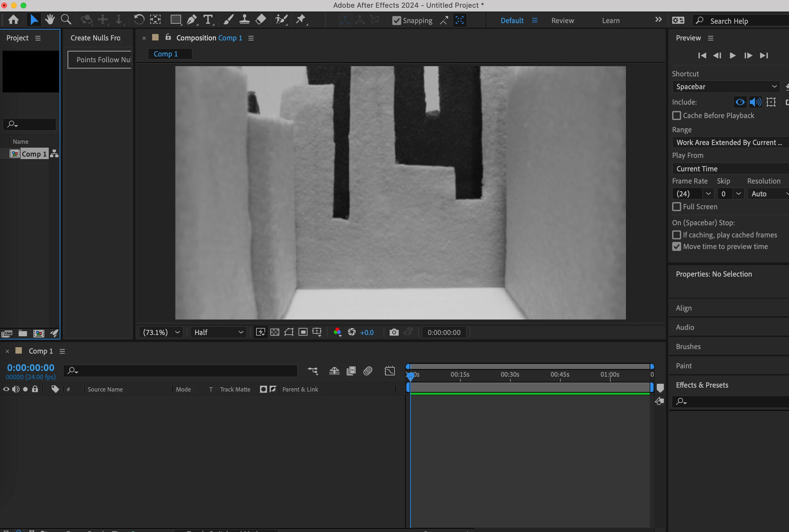This screenshot has width=789, height=532.
Task: Click Points Follow Nulls button
Action: click(x=100, y=60)
